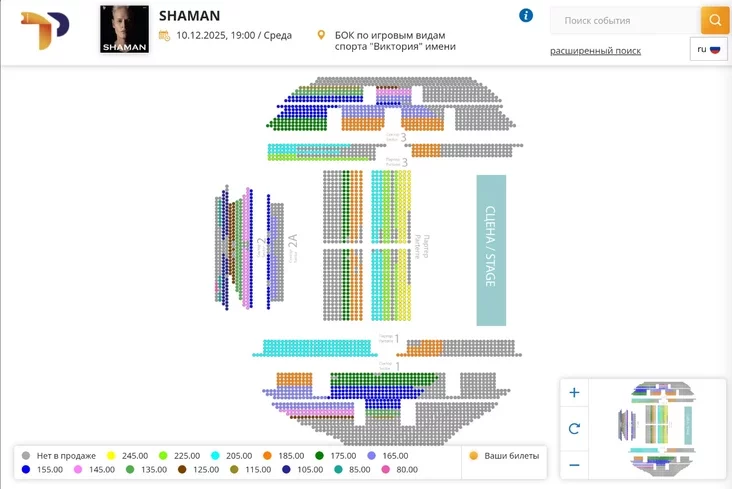Image resolution: width=732 pixels, height=489 pixels.
Task: Open the ru language dropdown
Action: pos(708,49)
